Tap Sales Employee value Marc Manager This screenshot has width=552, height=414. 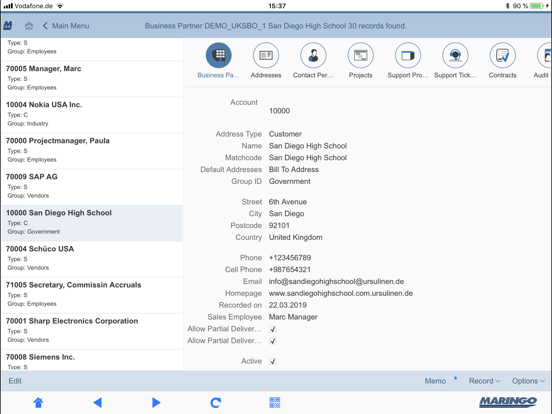(x=293, y=317)
